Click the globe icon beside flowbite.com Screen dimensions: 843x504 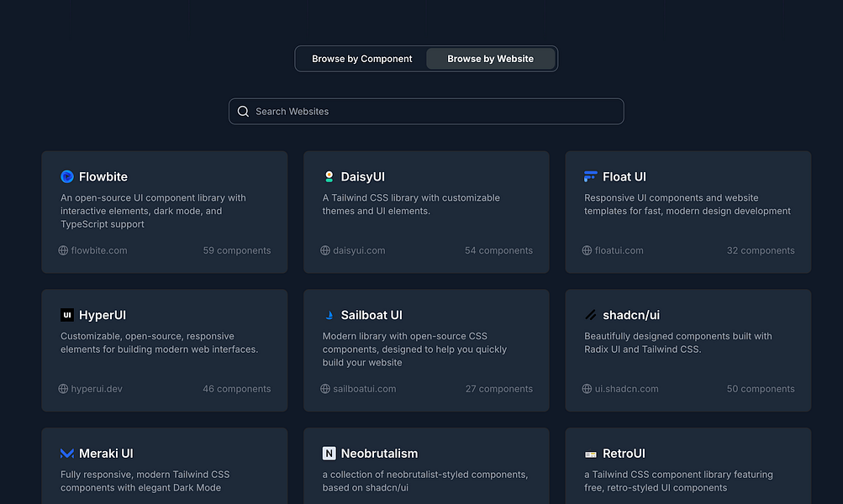click(x=63, y=250)
